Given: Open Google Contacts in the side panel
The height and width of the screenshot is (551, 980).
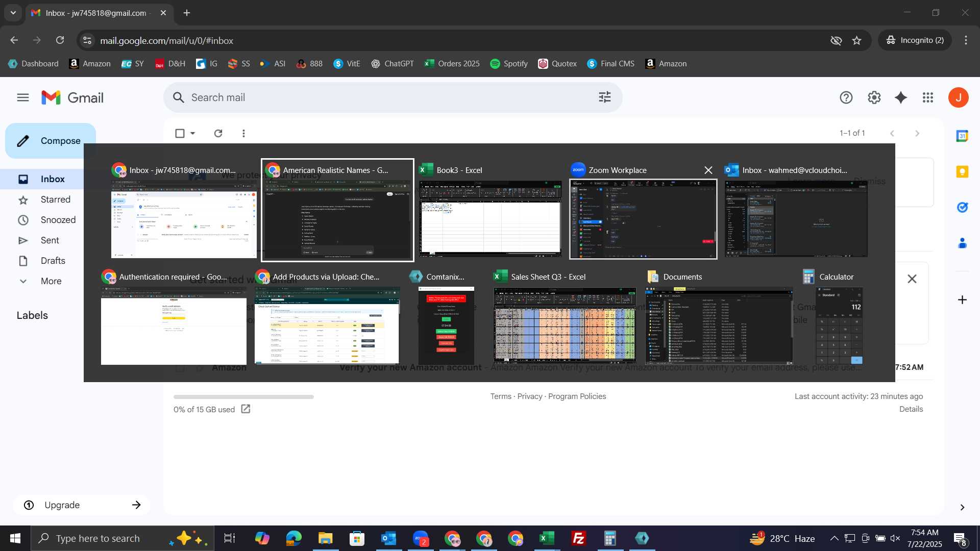Looking at the screenshot, I should (962, 243).
